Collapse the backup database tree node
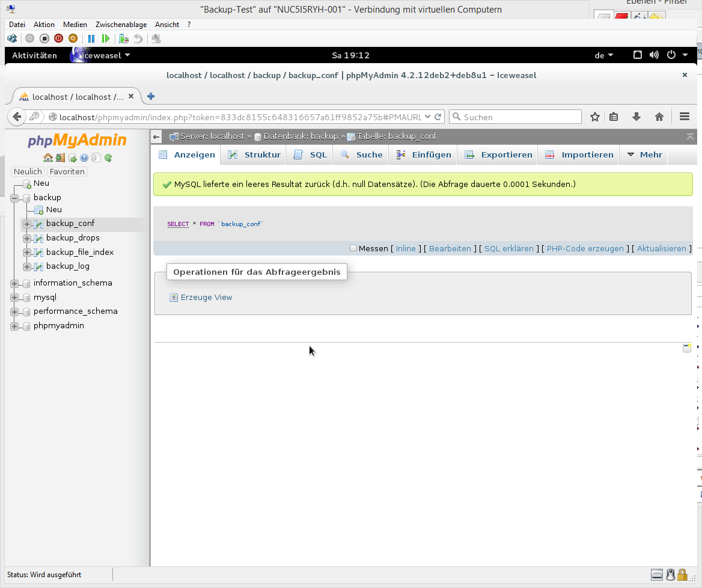This screenshot has width=702, height=588. click(x=14, y=197)
